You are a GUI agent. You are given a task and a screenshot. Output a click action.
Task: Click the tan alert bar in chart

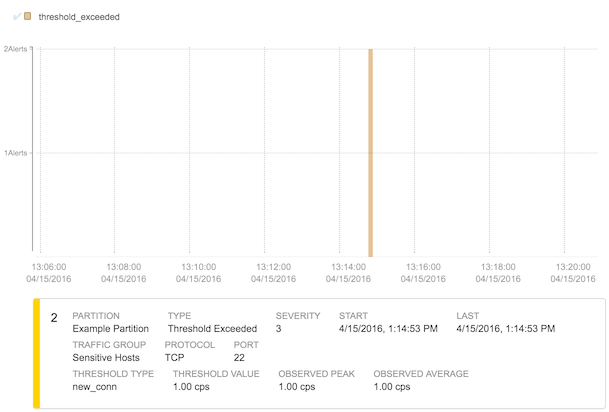point(370,152)
